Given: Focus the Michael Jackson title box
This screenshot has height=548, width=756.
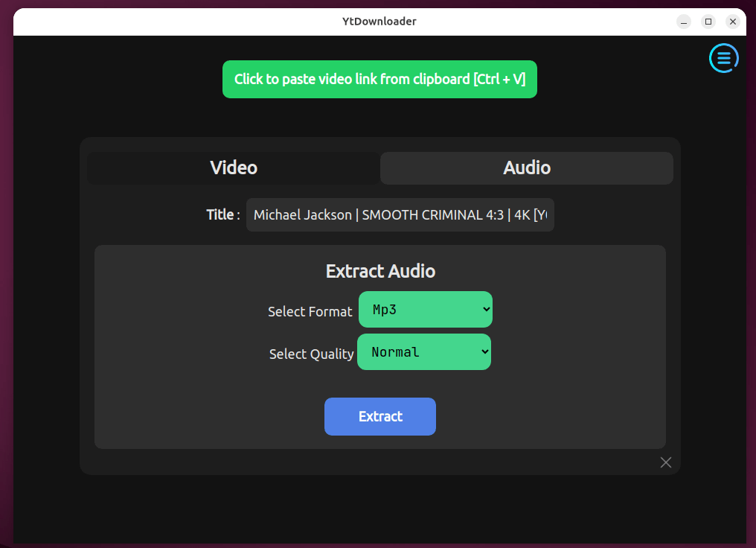Looking at the screenshot, I should (400, 214).
